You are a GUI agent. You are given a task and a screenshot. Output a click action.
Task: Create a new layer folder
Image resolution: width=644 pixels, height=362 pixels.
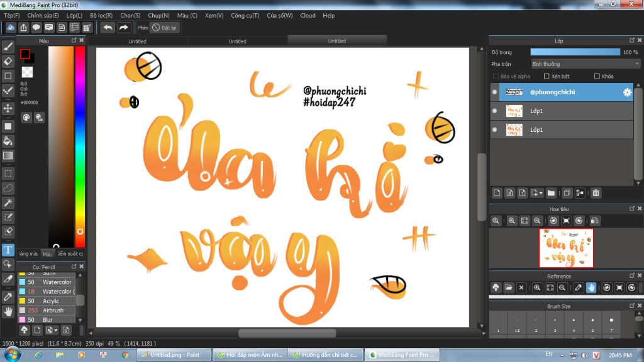point(551,193)
